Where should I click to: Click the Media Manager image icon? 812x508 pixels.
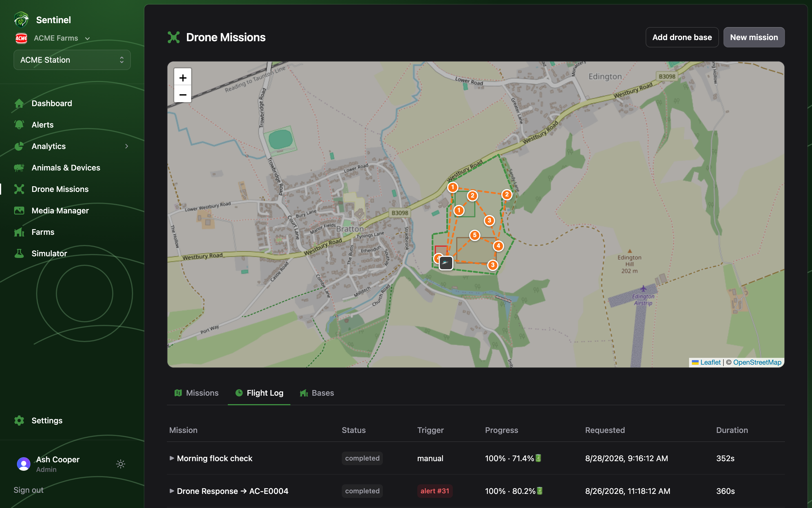pyautogui.click(x=19, y=211)
